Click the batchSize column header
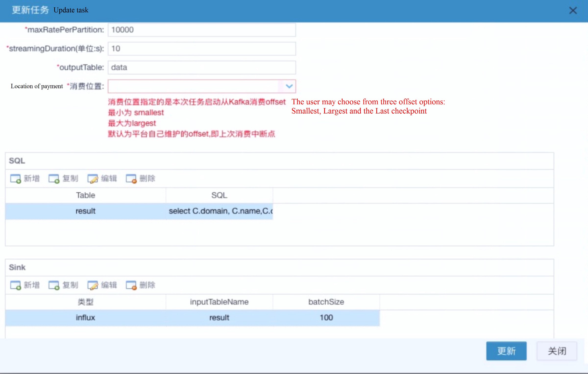Screen dimensions: 588x374 (x=326, y=302)
